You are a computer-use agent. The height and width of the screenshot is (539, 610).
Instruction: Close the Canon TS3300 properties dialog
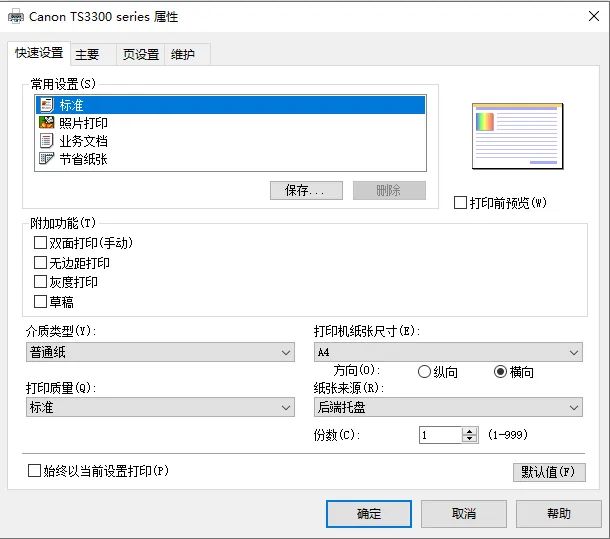tap(594, 16)
